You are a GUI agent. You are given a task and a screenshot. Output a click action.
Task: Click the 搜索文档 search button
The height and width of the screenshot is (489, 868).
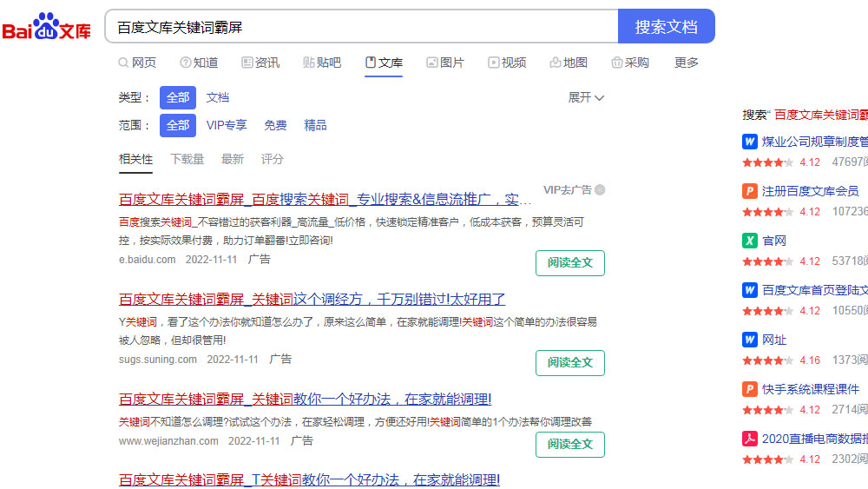[x=666, y=26]
